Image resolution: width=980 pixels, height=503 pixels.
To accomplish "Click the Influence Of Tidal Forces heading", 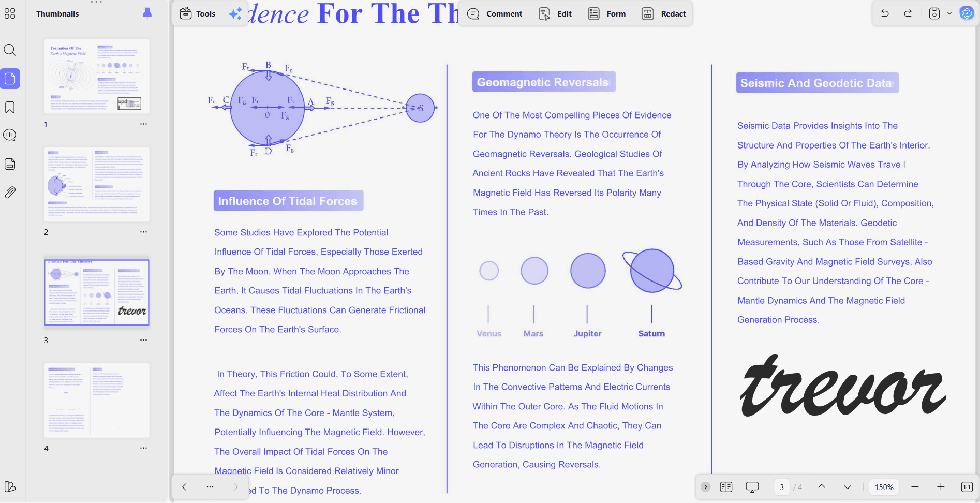I will tap(288, 201).
